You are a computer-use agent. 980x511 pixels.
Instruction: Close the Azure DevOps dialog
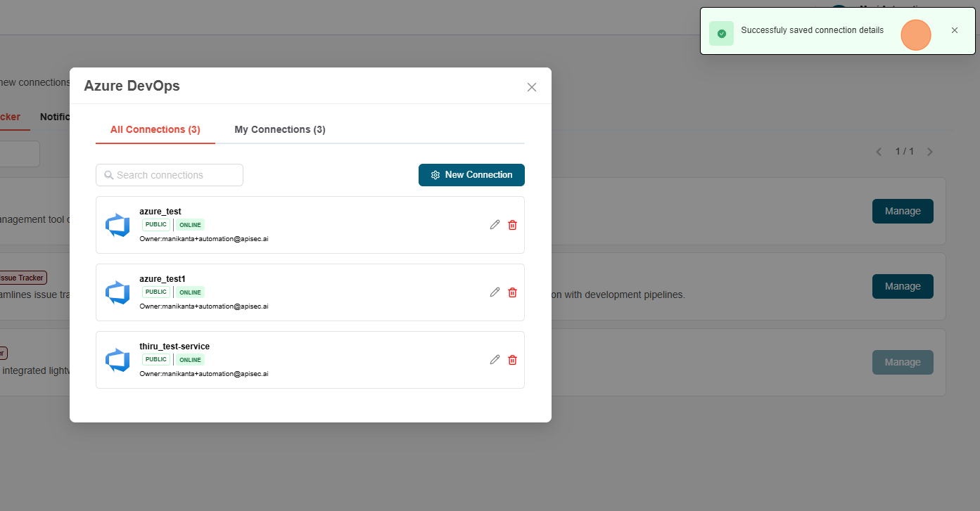tap(532, 87)
